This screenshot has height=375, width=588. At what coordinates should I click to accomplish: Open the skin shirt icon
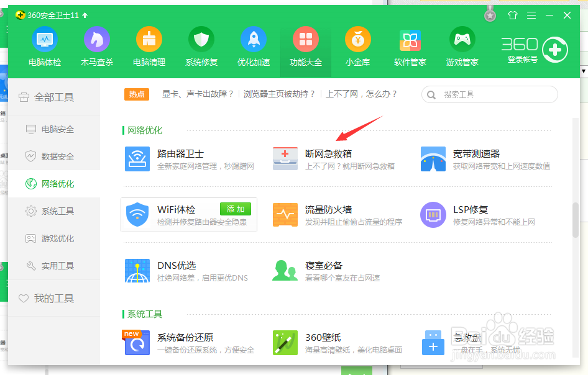[512, 15]
